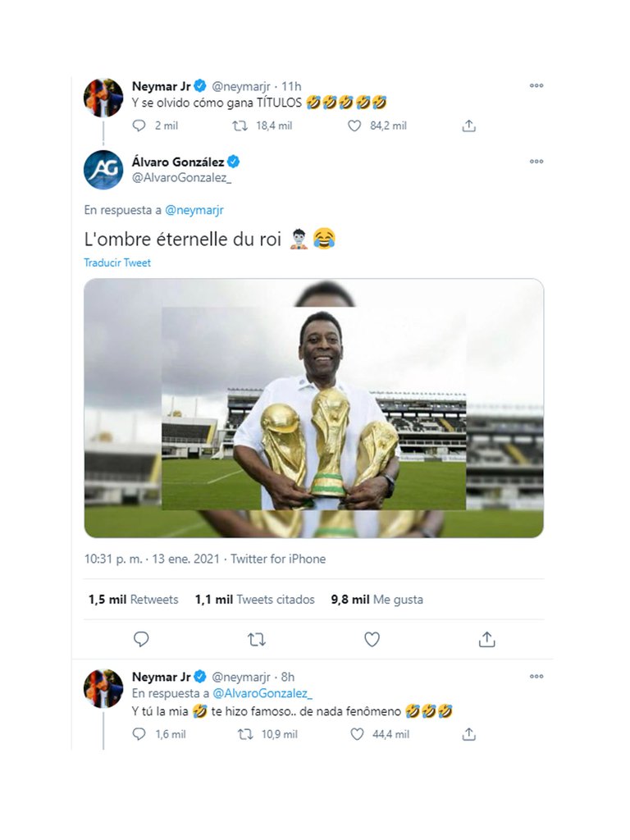Screen dimensions: 630x840
Task: Retweet Neymar's reply with 10,9 mil retweets
Action: tap(245, 734)
